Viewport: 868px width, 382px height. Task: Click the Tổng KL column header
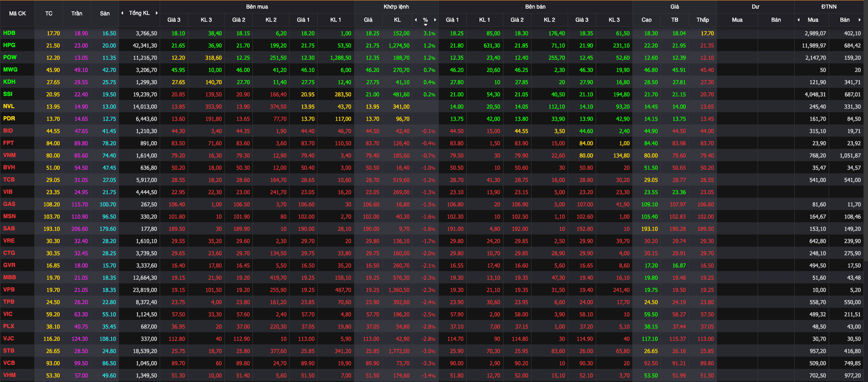coord(139,13)
